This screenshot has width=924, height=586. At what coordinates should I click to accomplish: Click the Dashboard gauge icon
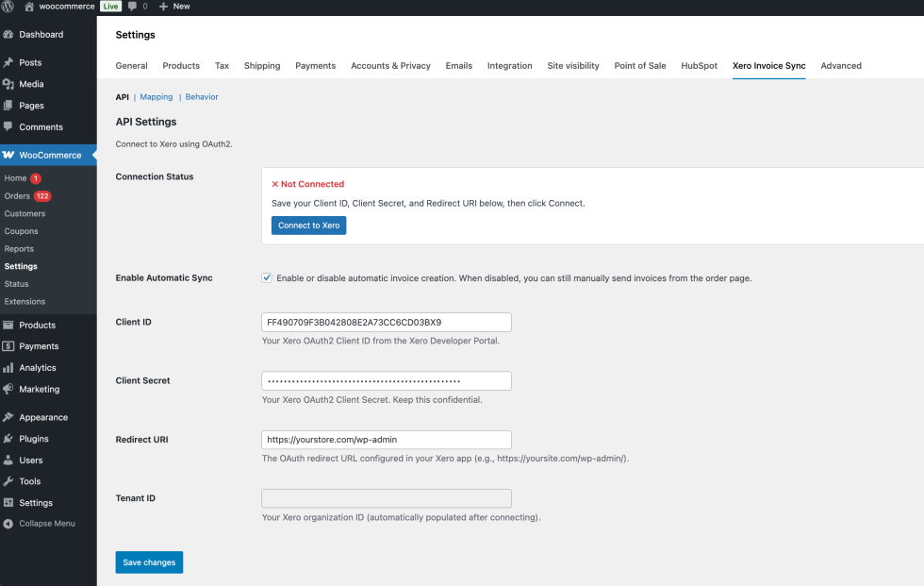pyautogui.click(x=8, y=34)
